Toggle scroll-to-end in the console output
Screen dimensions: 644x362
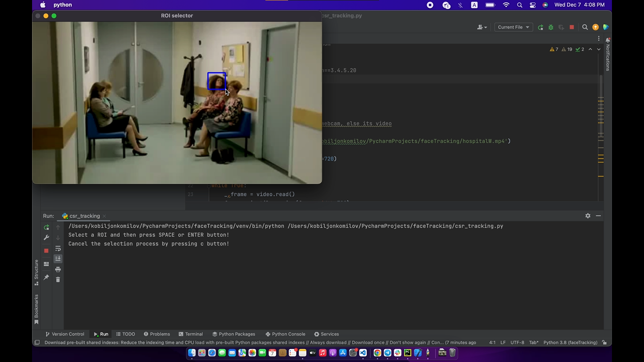58,258
